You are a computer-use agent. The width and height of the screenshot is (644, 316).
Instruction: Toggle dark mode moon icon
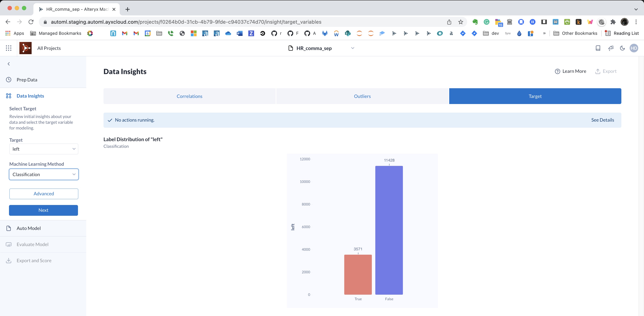coord(622,48)
